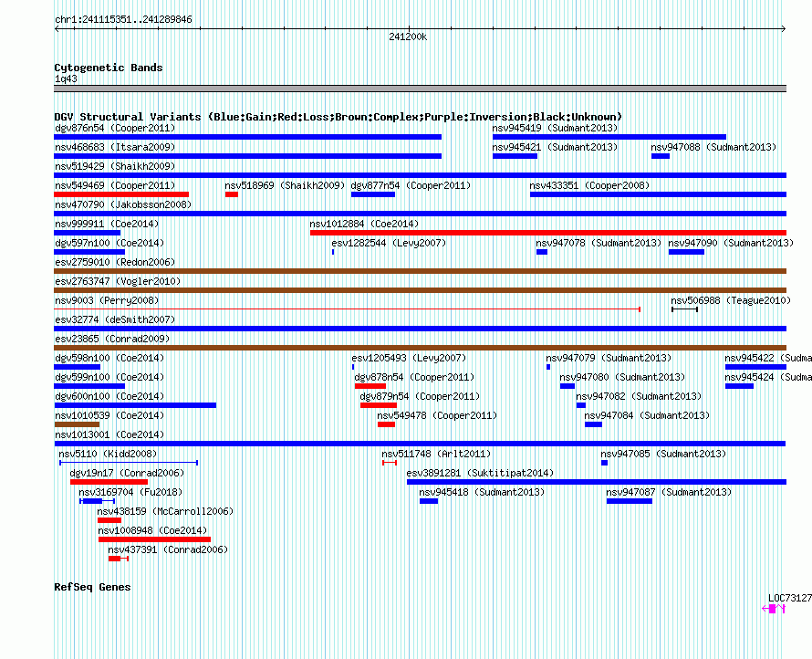The height and width of the screenshot is (659, 812).
Task: Open the nsv518969 (Shaikh2009) label
Action: click(x=285, y=185)
